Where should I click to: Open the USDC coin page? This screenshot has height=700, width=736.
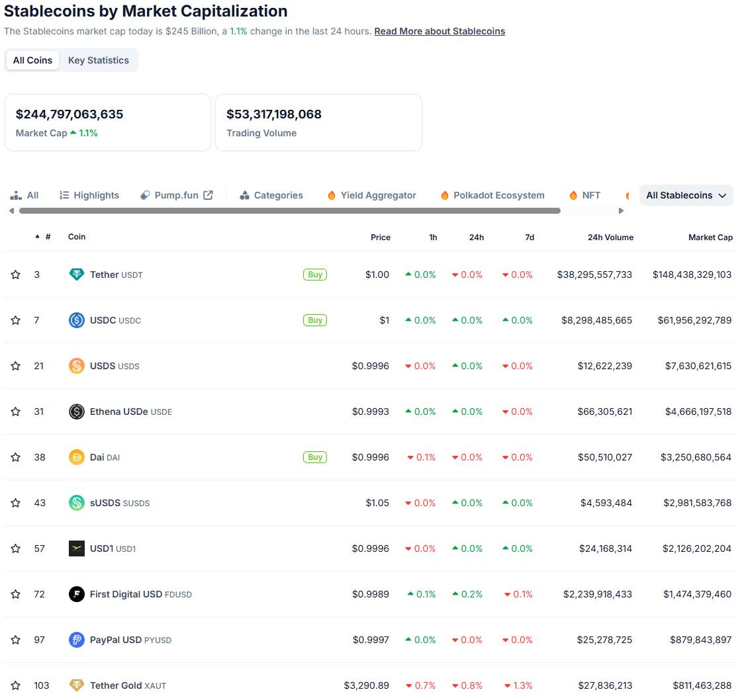pyautogui.click(x=115, y=320)
